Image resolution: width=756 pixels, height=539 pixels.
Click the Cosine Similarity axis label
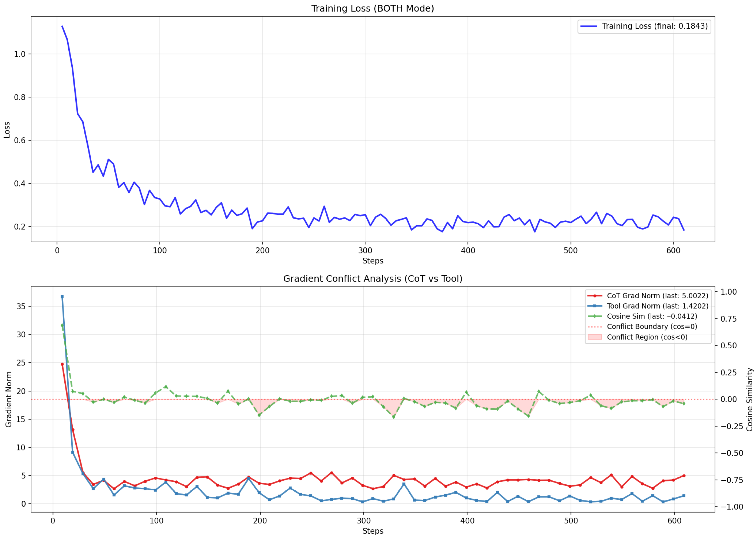coord(749,399)
